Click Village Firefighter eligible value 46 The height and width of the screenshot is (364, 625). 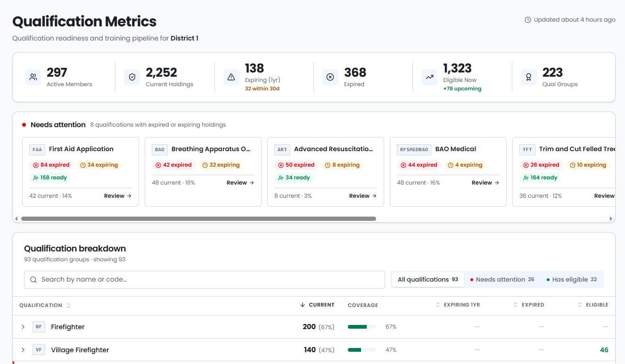[604, 350]
